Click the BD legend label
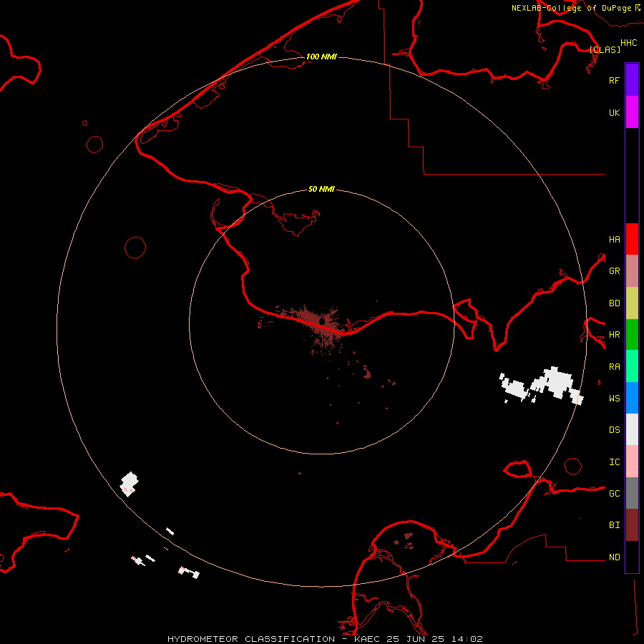Viewport: 644px width, 644px height. [x=614, y=303]
